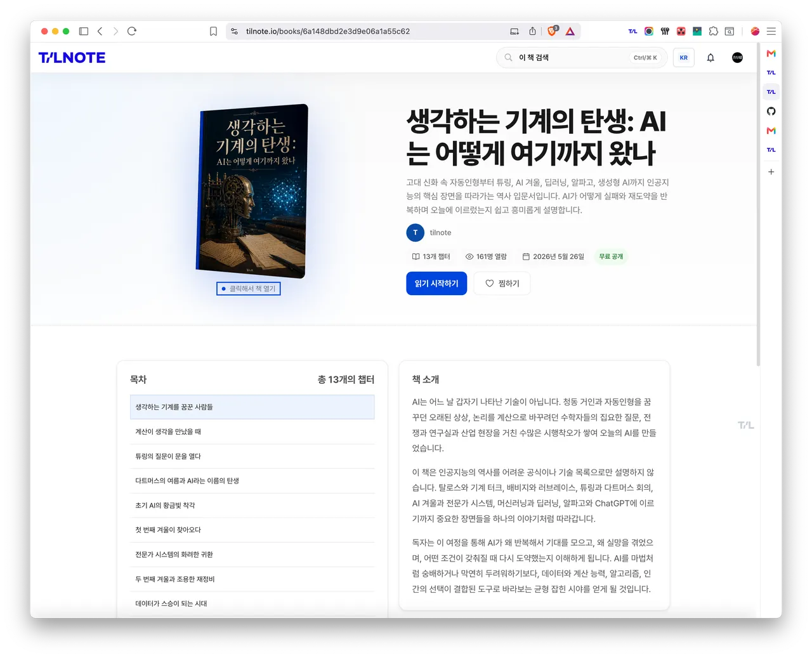
Task: Open the author 'tilnote' profile link
Action: point(440,233)
